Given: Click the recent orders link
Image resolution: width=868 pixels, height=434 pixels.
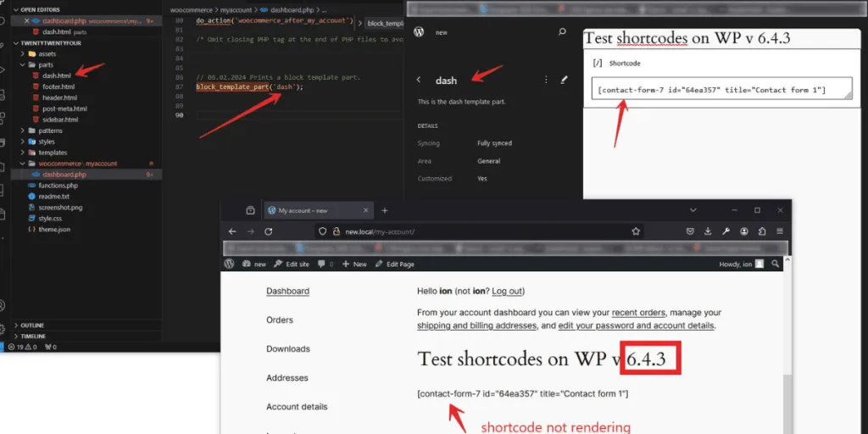Looking at the screenshot, I should [638, 313].
